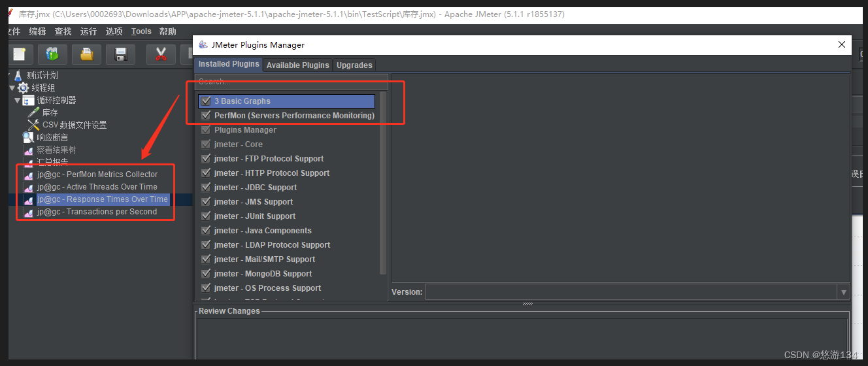
Task: Select the 线程组 tree node
Action: 44,88
